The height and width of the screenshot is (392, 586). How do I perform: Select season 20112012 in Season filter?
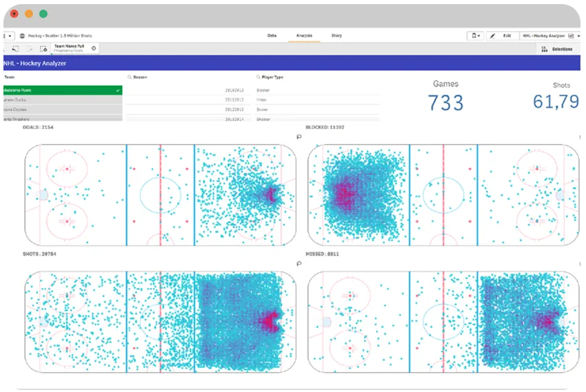[188, 100]
